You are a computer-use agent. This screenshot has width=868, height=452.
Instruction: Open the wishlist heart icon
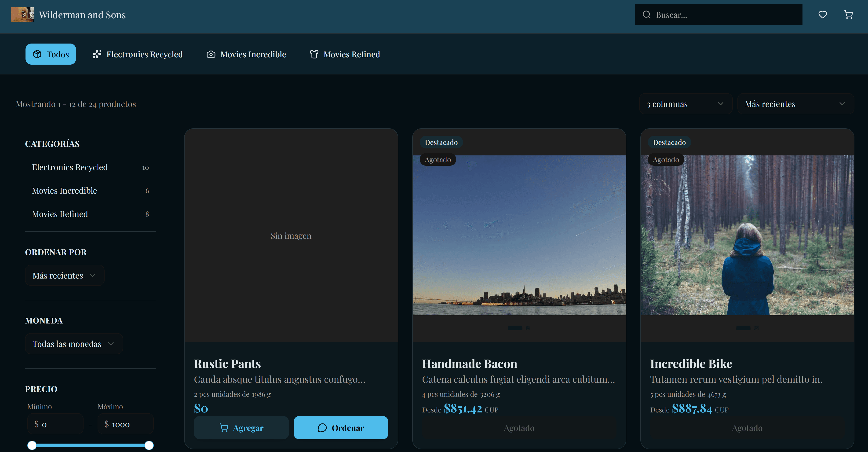[823, 15]
